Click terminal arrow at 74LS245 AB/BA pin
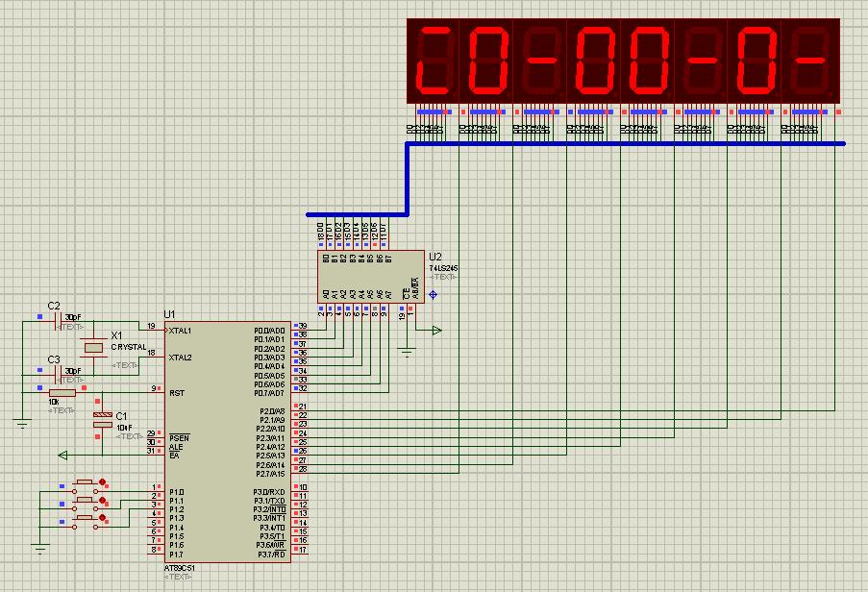 pos(436,331)
